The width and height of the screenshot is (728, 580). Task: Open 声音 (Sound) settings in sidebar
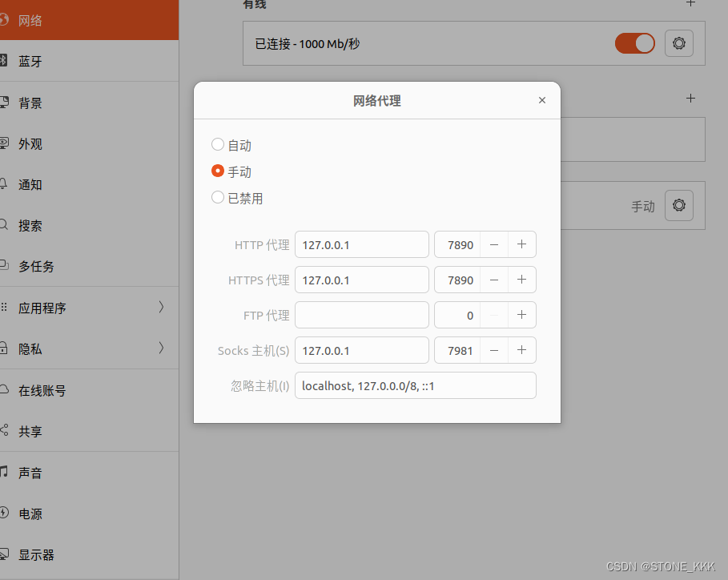(x=89, y=473)
